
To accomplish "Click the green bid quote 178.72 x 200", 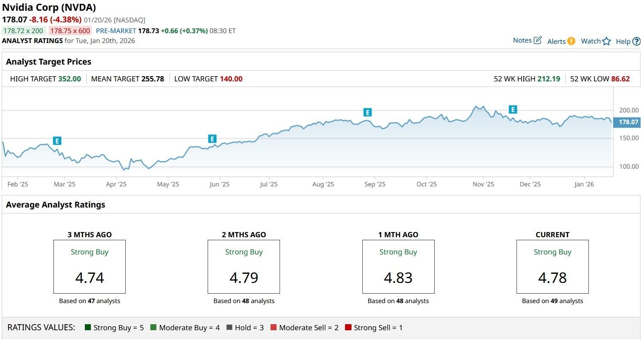I will pyautogui.click(x=23, y=31).
